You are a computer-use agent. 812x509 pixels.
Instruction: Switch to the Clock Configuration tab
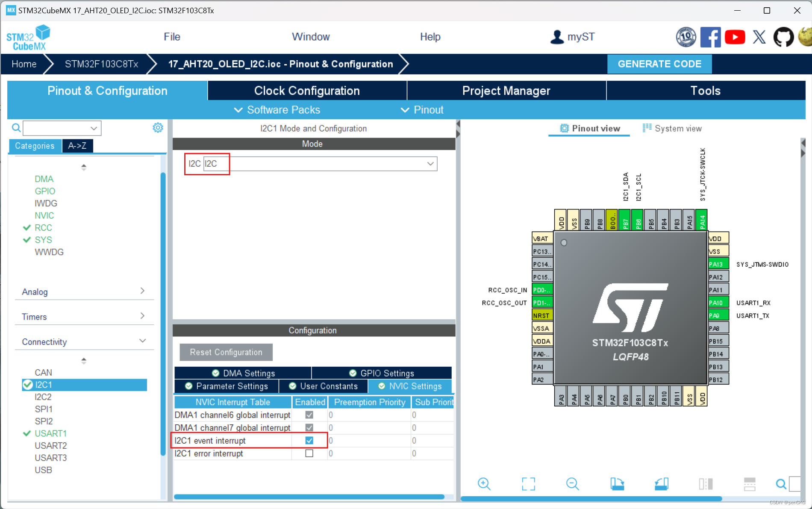(x=307, y=91)
